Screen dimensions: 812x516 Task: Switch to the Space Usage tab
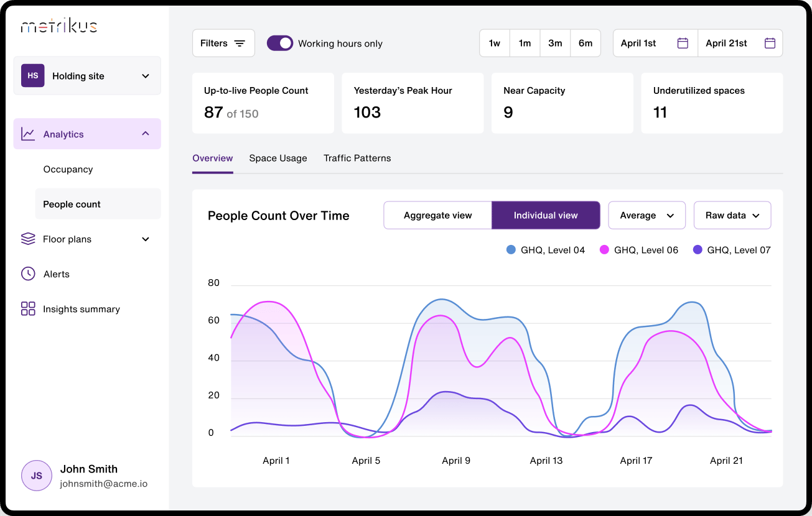tap(278, 158)
